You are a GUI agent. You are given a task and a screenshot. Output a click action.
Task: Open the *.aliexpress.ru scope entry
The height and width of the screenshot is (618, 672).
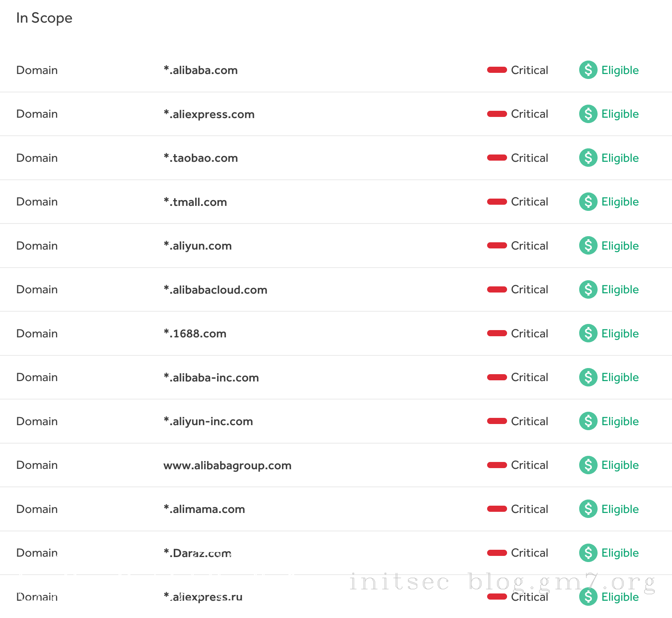pos(203,597)
